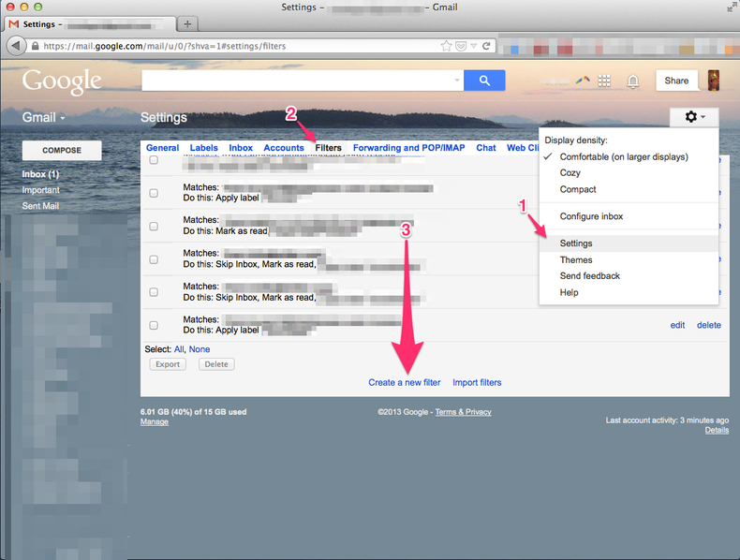This screenshot has height=560, width=740.
Task: Reload the page with refresh icon
Action: click(486, 46)
